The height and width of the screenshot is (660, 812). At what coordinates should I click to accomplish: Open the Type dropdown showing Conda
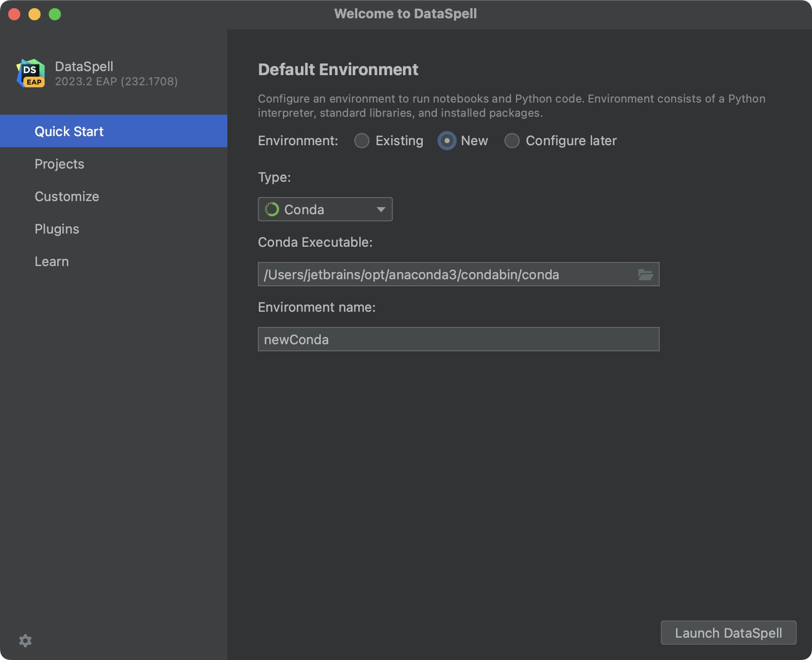(x=325, y=209)
